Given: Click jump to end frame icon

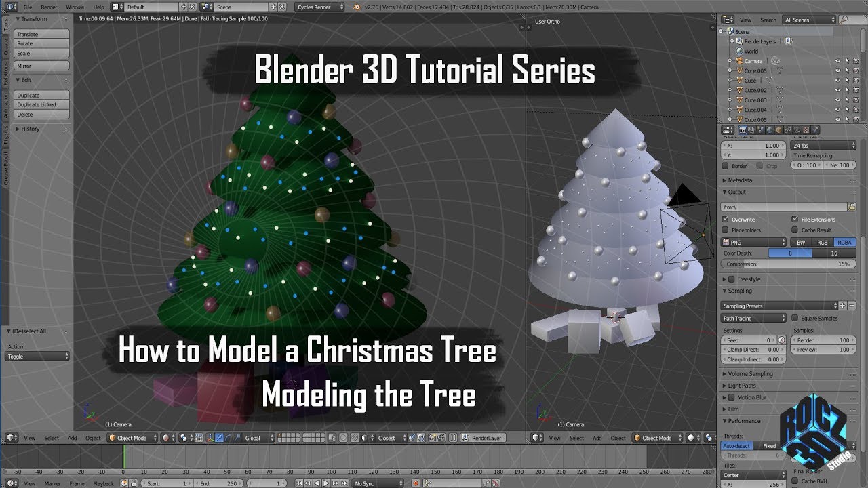Looking at the screenshot, I should [344, 483].
